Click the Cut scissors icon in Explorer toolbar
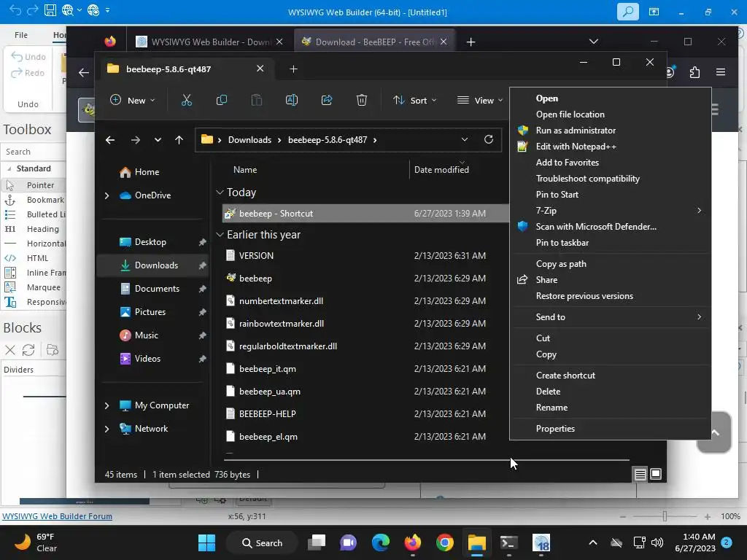 186,100
